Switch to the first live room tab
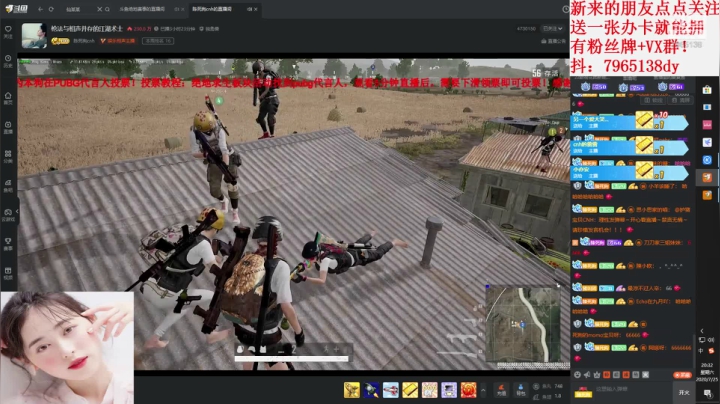The height and width of the screenshot is (404, 720). 142,9
